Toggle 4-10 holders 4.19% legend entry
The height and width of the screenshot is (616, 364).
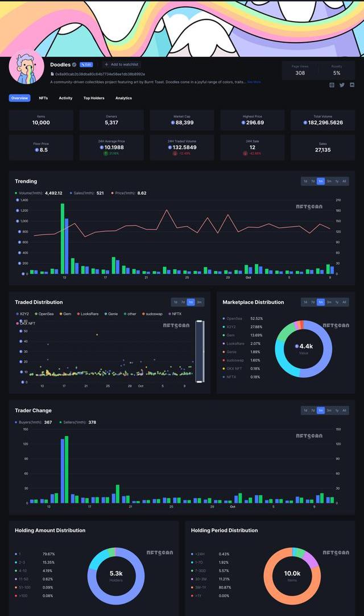coord(35,571)
